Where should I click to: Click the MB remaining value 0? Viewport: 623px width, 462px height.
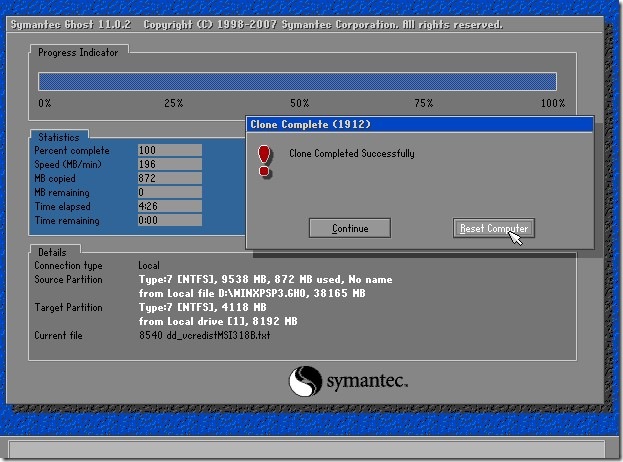[x=170, y=192]
